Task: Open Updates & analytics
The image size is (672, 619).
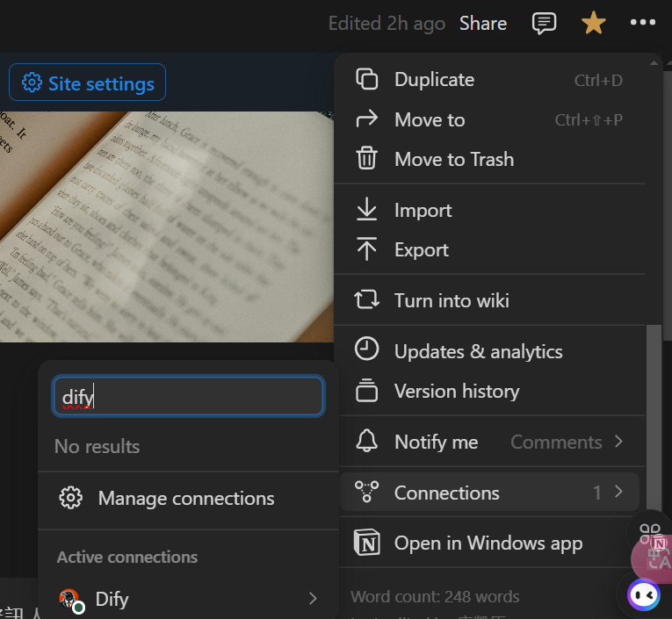Action: (x=489, y=351)
